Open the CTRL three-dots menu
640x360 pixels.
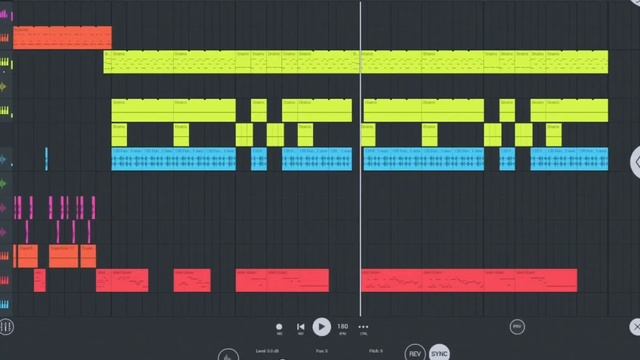[x=363, y=328]
